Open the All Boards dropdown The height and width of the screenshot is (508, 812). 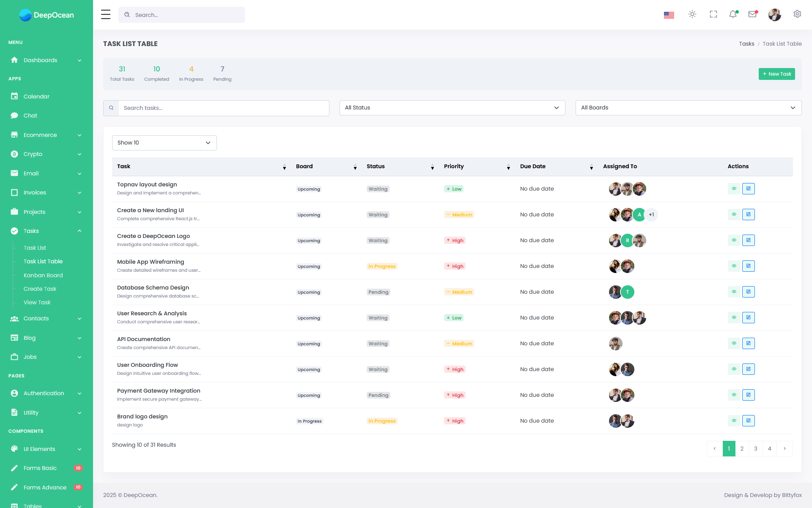(x=688, y=108)
